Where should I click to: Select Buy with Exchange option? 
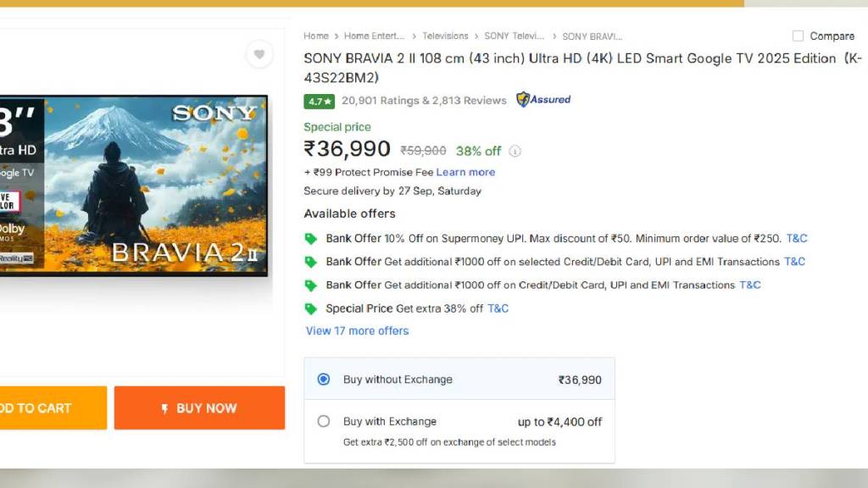click(x=323, y=421)
